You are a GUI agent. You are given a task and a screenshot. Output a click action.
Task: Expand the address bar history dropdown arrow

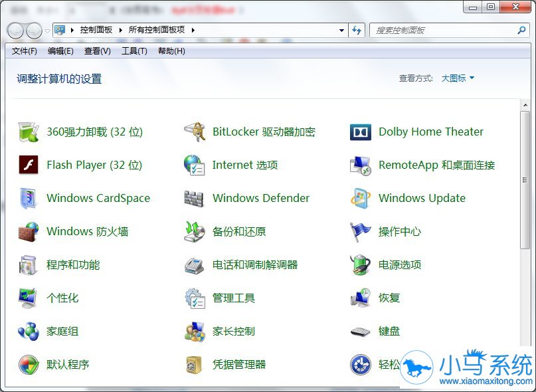341,31
